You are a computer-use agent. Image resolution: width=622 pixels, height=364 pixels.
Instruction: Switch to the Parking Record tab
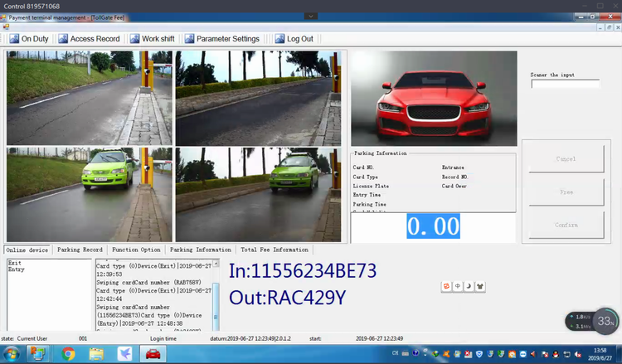tap(80, 250)
